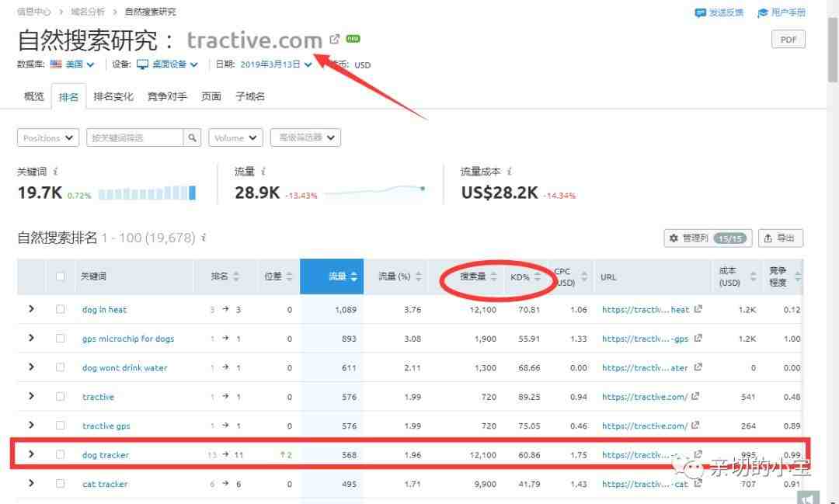This screenshot has width=839, height=504.
Task: Sort by KD% column arrows
Action: point(538,276)
